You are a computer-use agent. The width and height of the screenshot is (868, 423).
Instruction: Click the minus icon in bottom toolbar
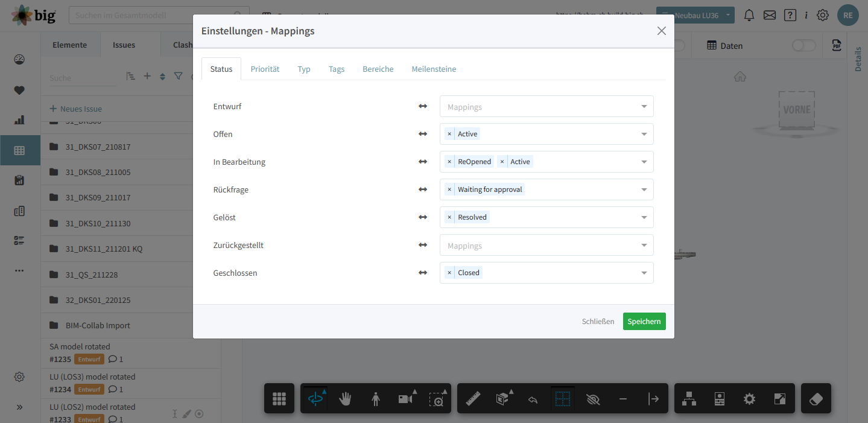pos(623,398)
